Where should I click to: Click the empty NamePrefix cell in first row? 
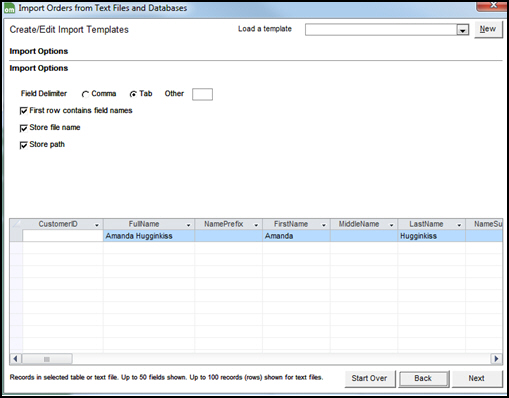pos(228,236)
